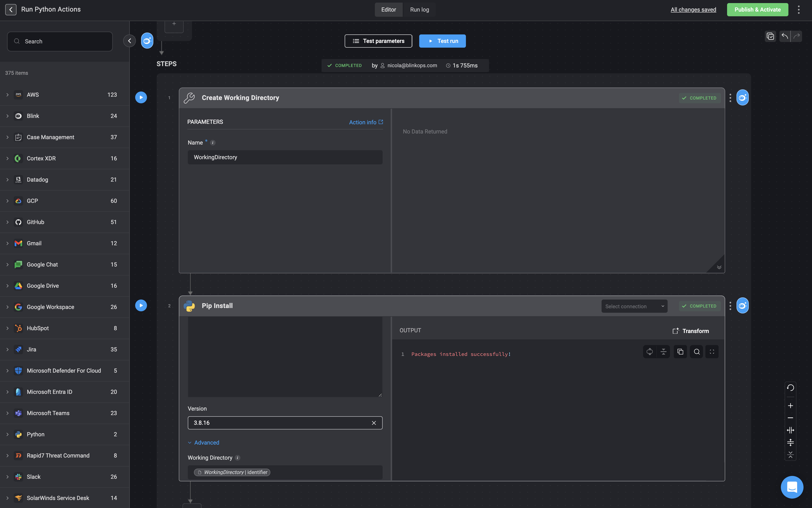Zoom in on the canvas

(790, 406)
